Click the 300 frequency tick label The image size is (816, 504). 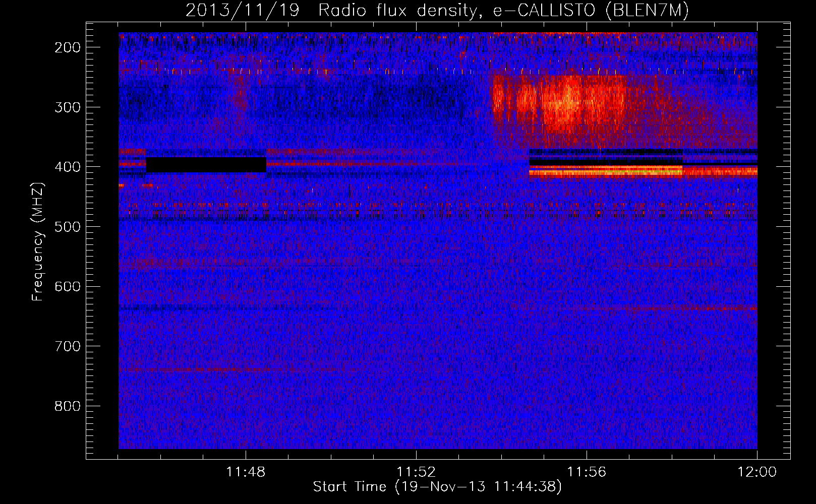pos(68,107)
